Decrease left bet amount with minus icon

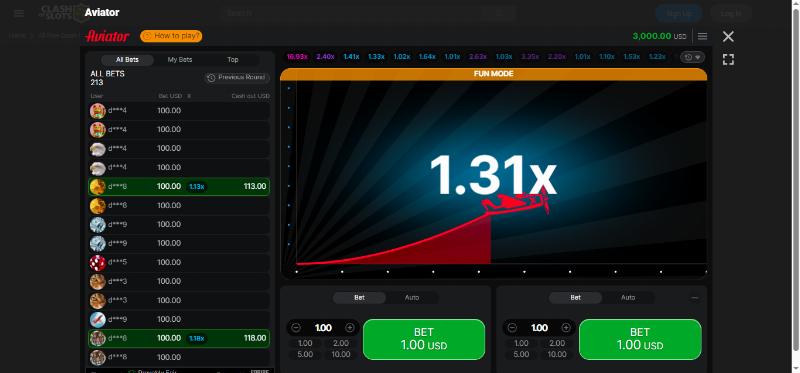tap(296, 328)
